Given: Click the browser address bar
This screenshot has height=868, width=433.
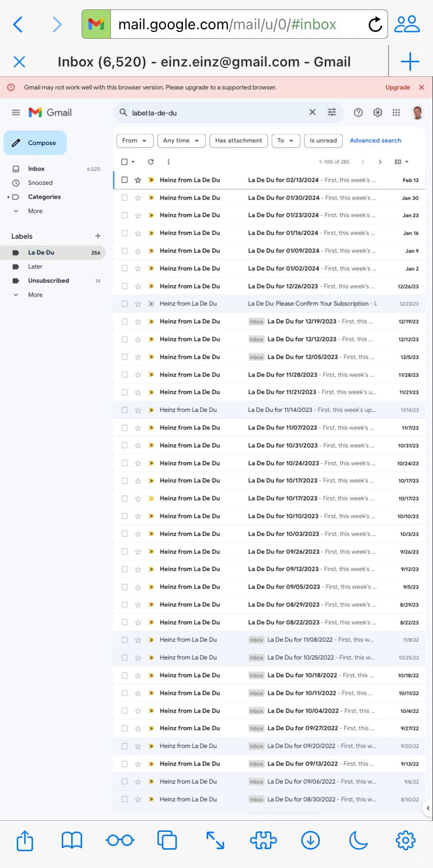Looking at the screenshot, I should [235, 24].
